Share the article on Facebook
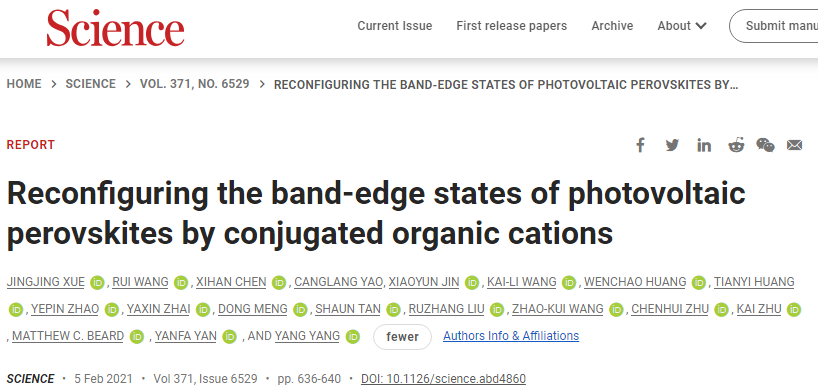The image size is (818, 391). click(640, 145)
